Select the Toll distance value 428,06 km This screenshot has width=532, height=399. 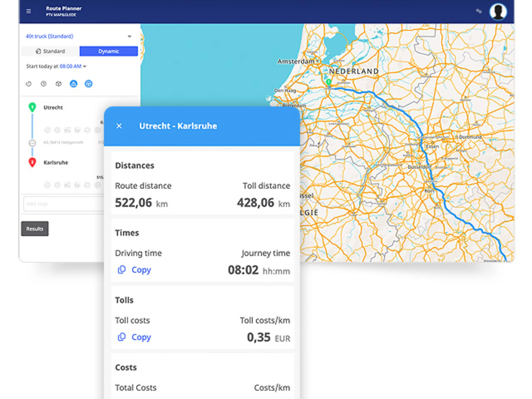[x=264, y=203]
